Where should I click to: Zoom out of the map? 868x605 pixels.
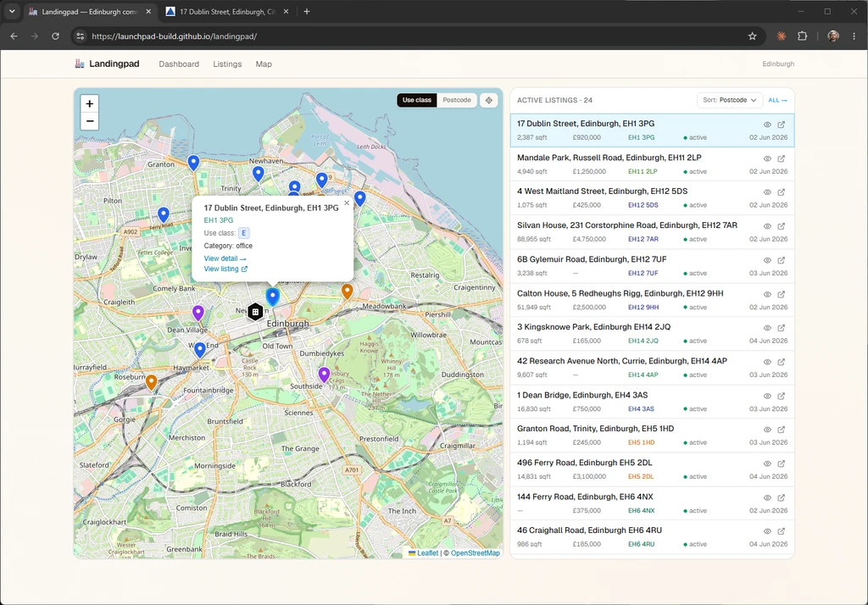click(90, 121)
